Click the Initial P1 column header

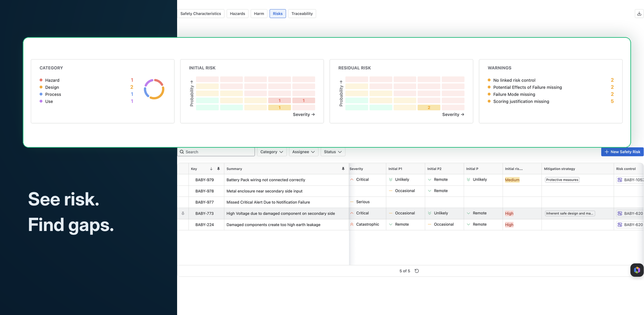pos(405,169)
